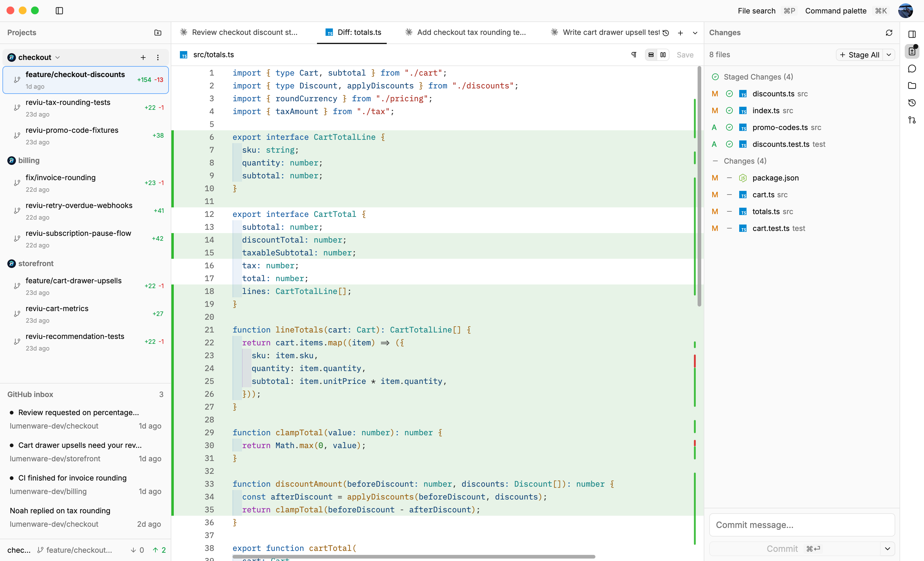
Task: Click the horizontal editor scrollbar
Action: point(414,556)
